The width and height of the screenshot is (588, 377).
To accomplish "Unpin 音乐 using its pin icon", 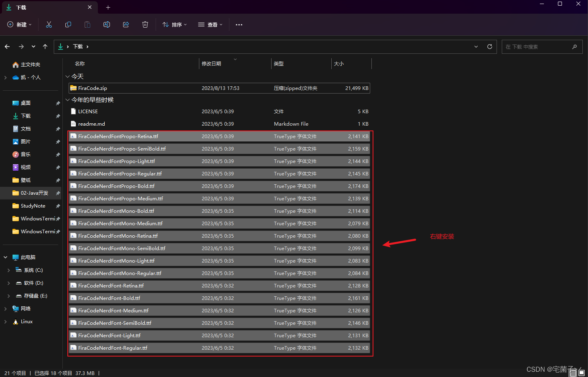I will click(58, 155).
